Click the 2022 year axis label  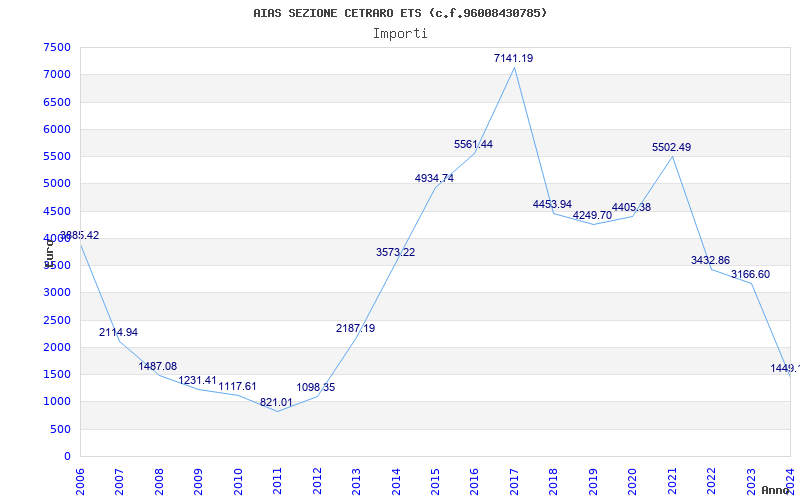click(x=711, y=482)
